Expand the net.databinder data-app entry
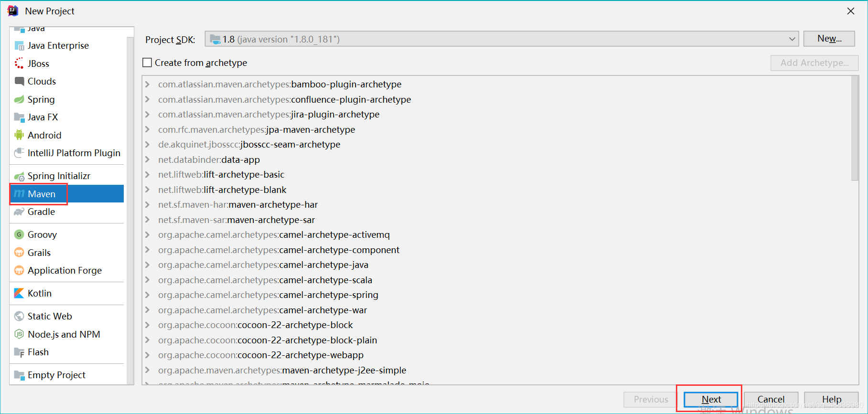 point(148,159)
